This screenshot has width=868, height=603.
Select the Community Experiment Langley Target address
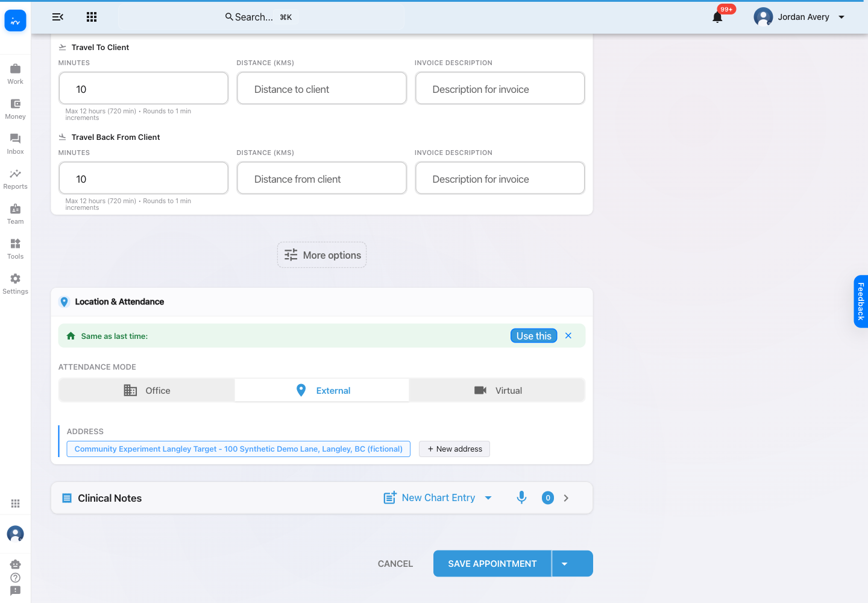[239, 449]
